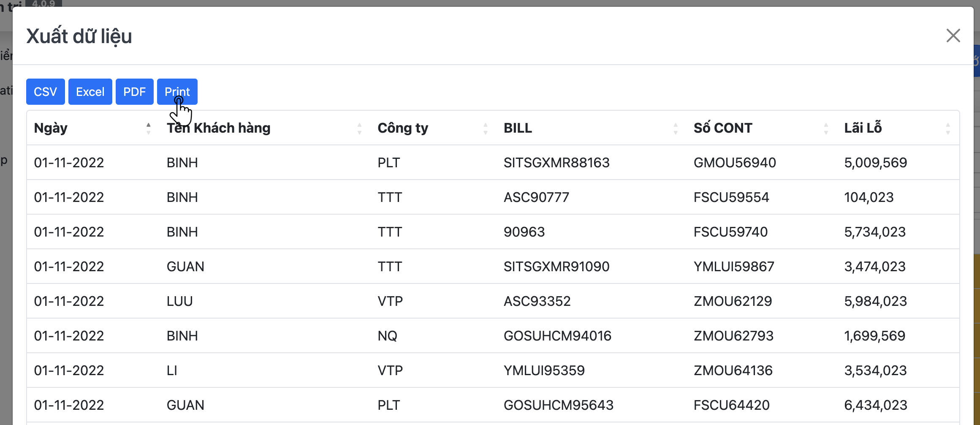Sort by Ngày column sort arrows
Image resolution: width=980 pixels, height=425 pixels.
[x=149, y=128]
